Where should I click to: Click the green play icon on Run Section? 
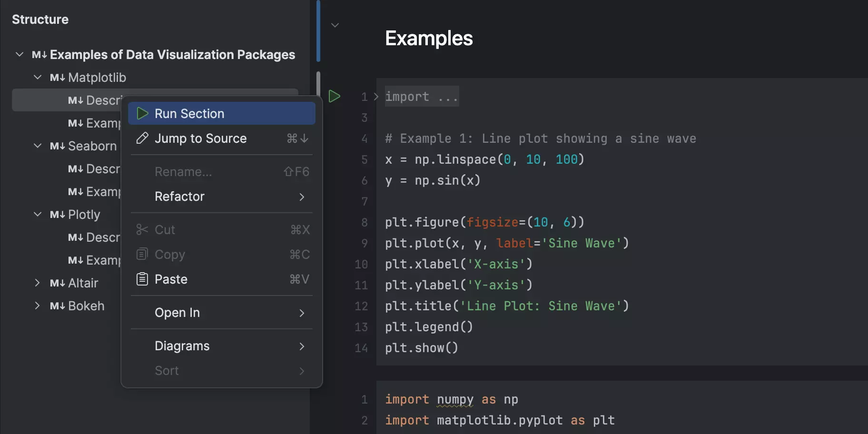click(x=142, y=113)
